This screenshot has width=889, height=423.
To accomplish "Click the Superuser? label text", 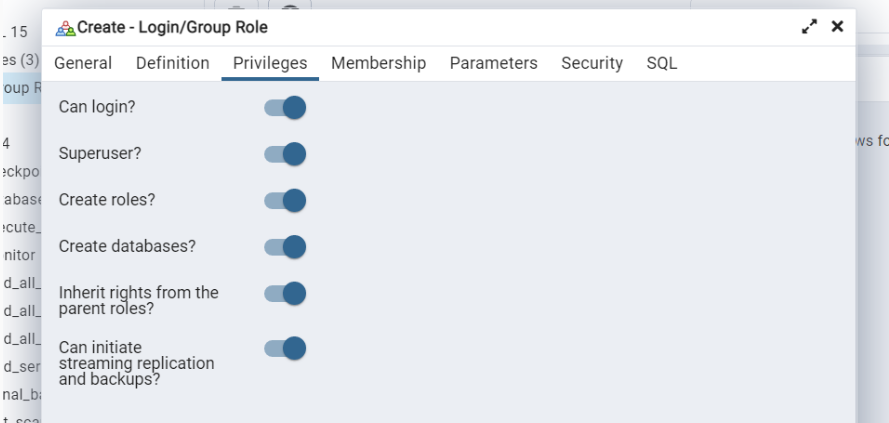I will point(100,154).
